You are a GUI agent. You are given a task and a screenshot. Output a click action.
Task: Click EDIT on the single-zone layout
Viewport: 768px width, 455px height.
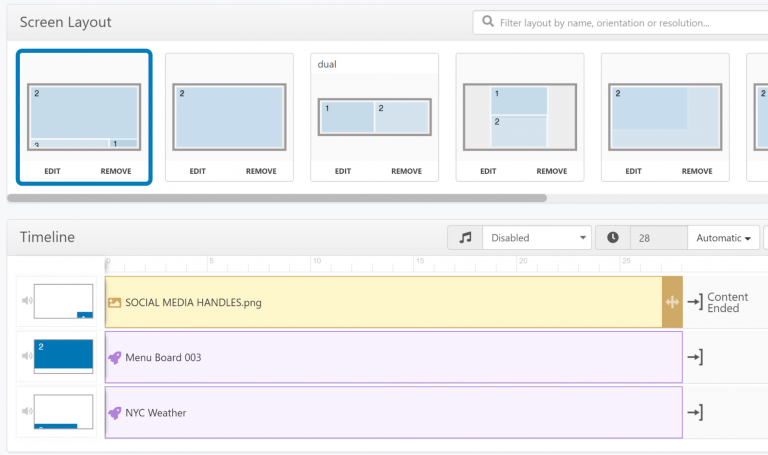pyautogui.click(x=197, y=171)
